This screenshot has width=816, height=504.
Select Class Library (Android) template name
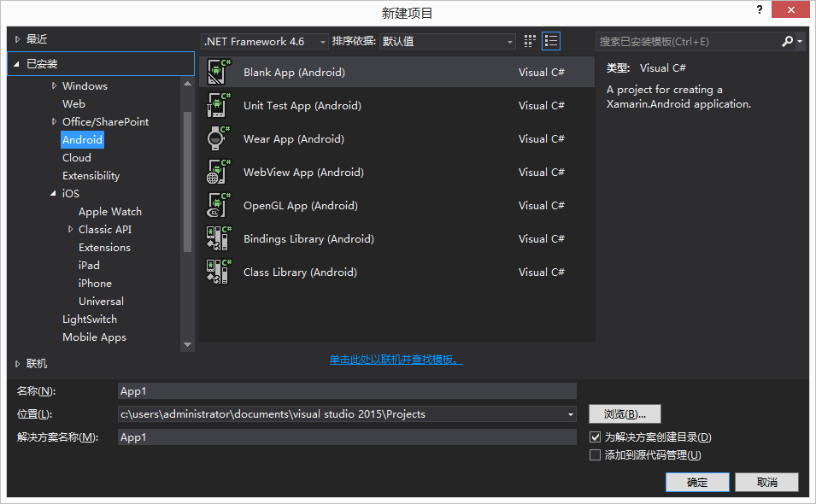(x=300, y=272)
